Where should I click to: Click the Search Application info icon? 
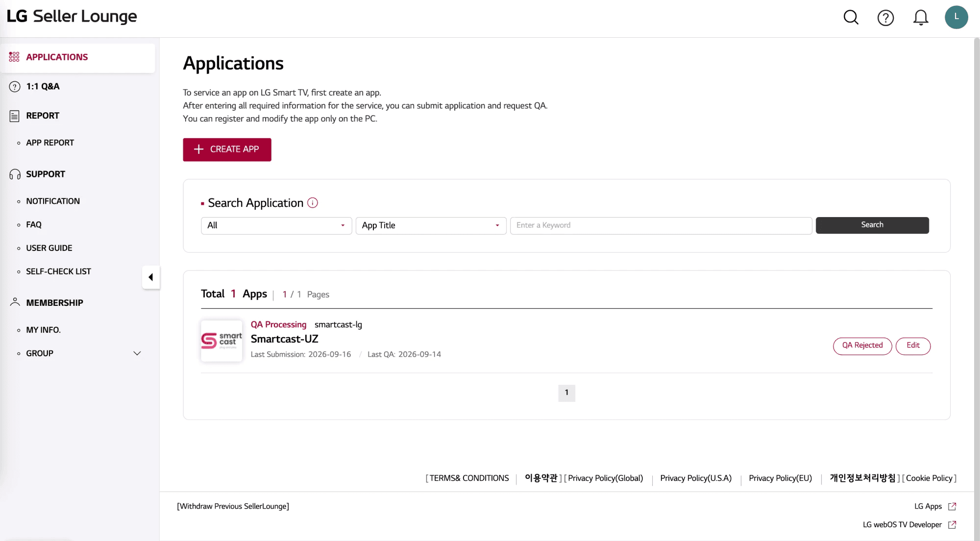[x=313, y=203]
